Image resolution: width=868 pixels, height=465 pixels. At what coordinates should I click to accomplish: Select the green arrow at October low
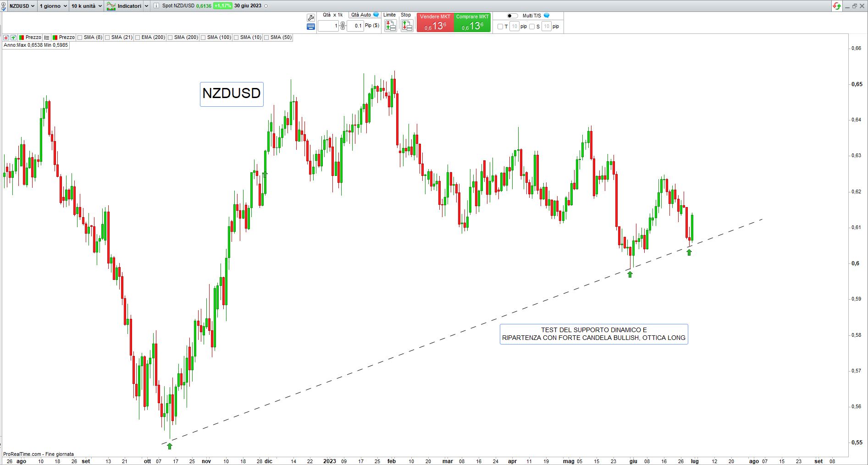click(x=170, y=446)
